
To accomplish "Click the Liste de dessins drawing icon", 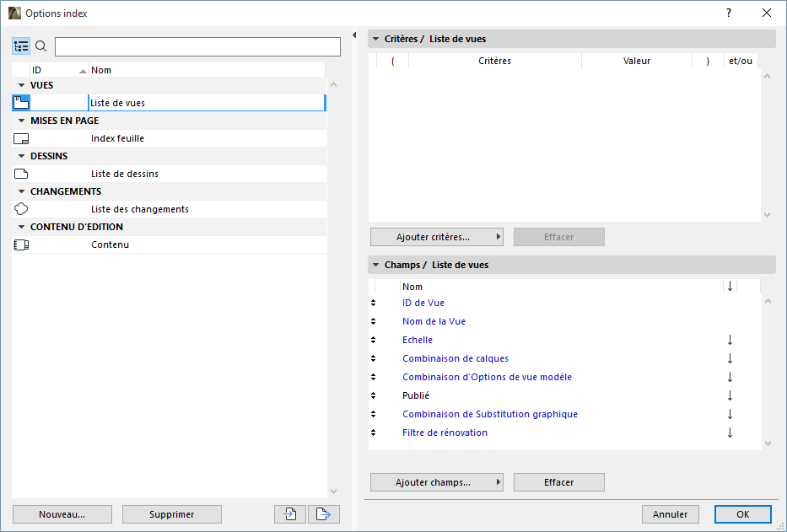I will point(20,173).
